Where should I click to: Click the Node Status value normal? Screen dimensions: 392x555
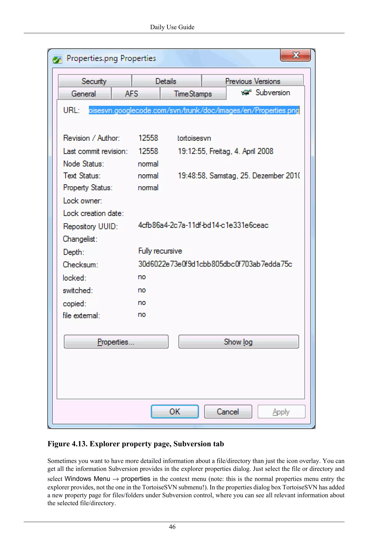148,164
